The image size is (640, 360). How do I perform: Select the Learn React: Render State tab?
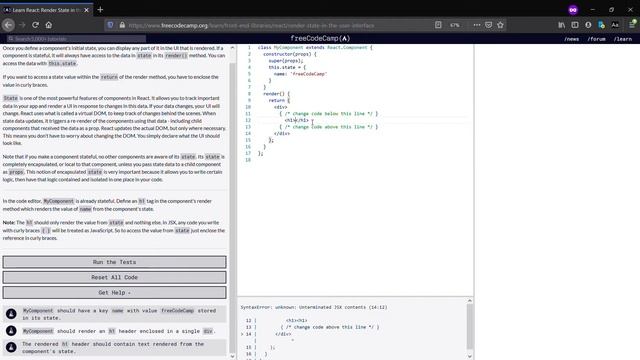click(x=46, y=10)
